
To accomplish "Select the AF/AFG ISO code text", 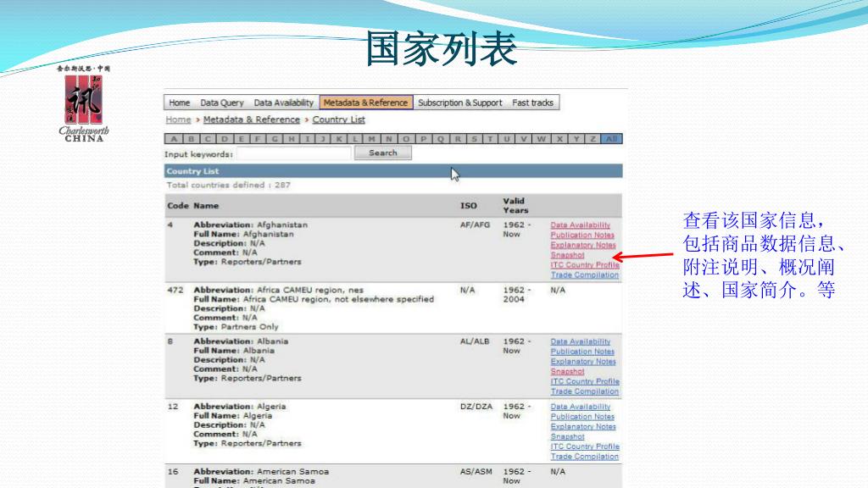I will (475, 225).
